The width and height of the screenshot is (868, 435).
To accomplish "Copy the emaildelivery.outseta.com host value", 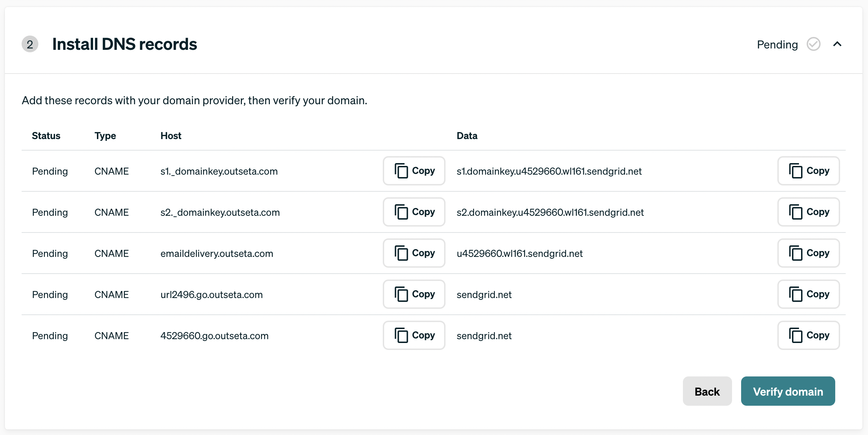I will [414, 253].
